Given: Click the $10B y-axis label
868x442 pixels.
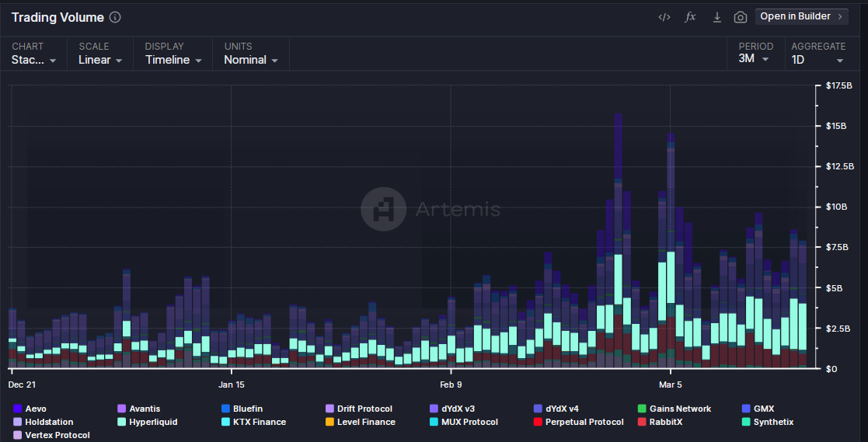Looking at the screenshot, I should coord(836,207).
